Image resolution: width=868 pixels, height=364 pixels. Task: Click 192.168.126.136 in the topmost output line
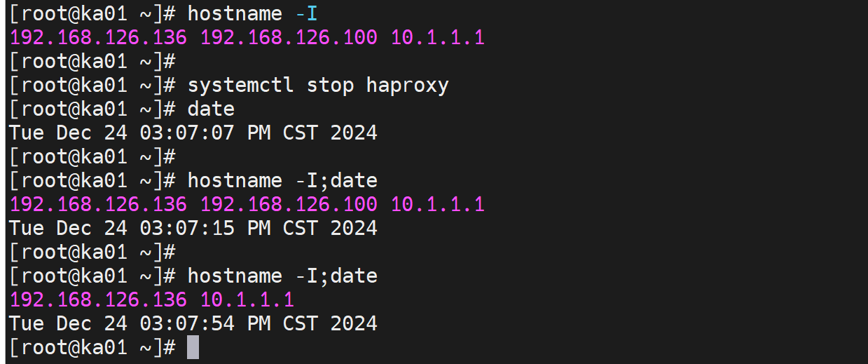[99, 37]
